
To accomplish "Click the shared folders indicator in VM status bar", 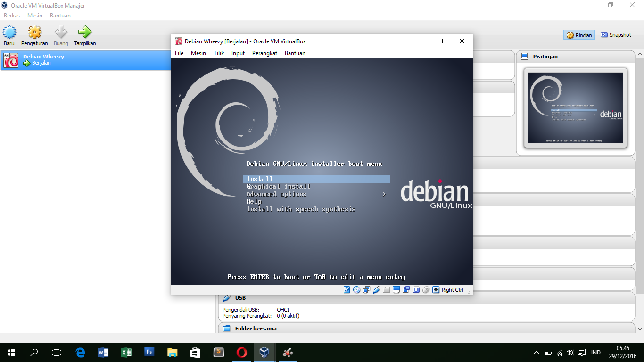I will (x=387, y=290).
